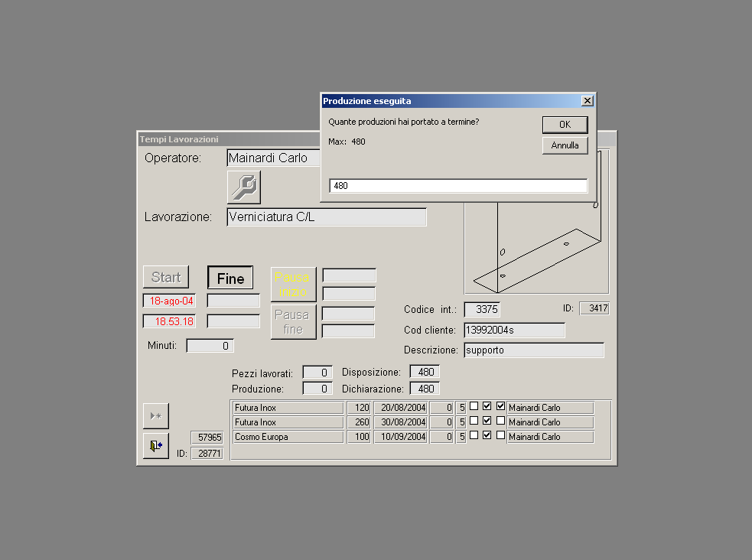Click the start time field 18.53.18
Image resolution: width=752 pixels, height=560 pixels.
[169, 321]
